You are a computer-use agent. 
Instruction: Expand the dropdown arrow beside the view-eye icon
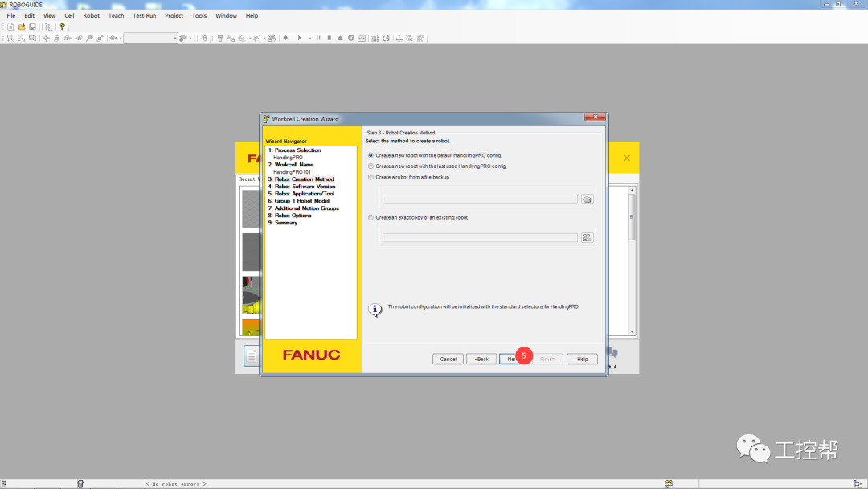tap(120, 39)
